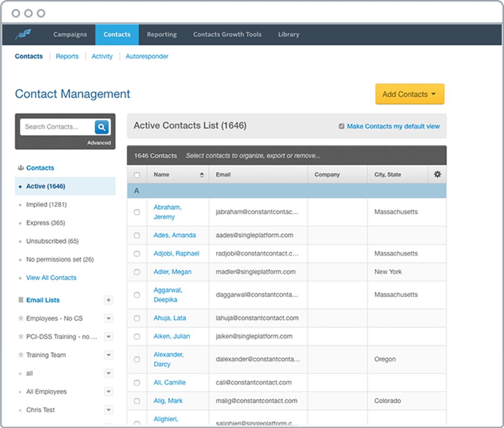Click the plus icon beside Email Lists

click(108, 300)
